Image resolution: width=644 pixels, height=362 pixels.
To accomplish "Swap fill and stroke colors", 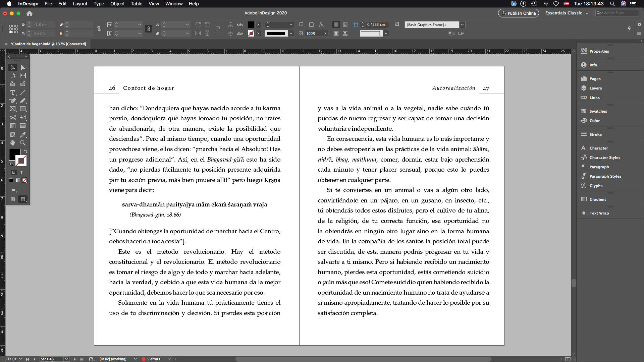I will point(26,151).
